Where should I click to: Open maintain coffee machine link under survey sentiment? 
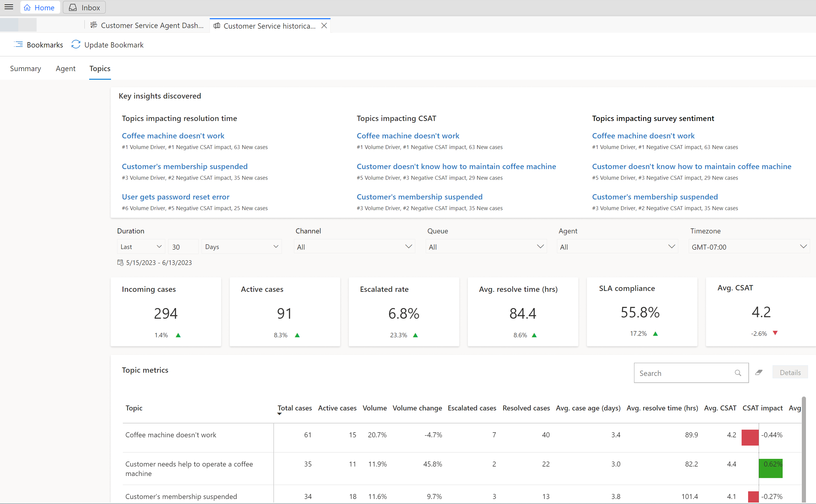[x=692, y=166]
